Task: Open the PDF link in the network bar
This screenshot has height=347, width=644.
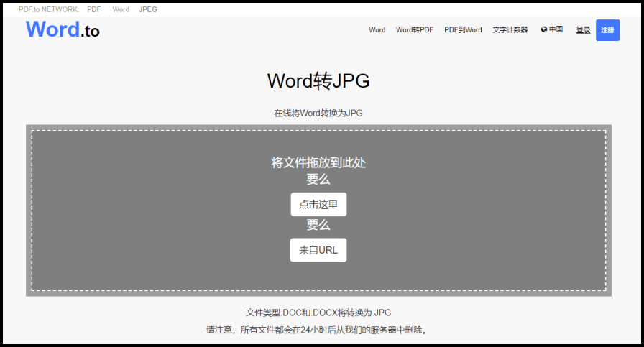Action: (x=93, y=9)
